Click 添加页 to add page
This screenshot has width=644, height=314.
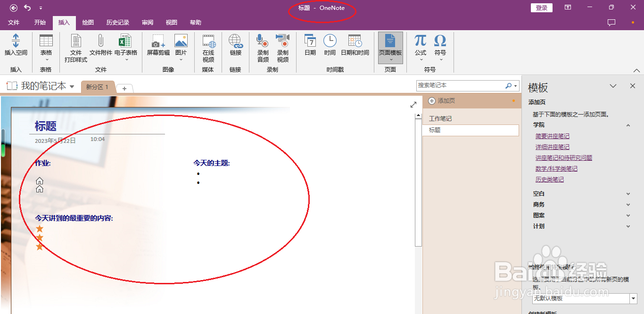pos(442,101)
